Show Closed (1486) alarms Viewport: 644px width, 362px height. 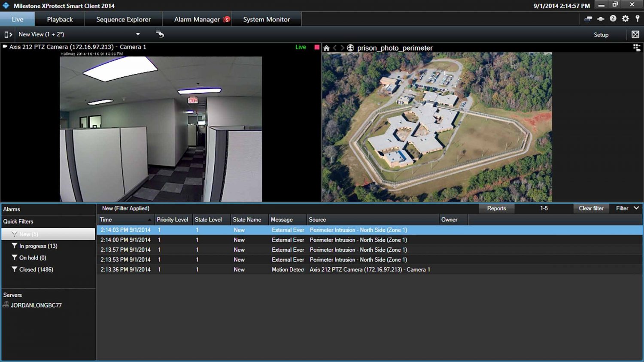(x=36, y=269)
